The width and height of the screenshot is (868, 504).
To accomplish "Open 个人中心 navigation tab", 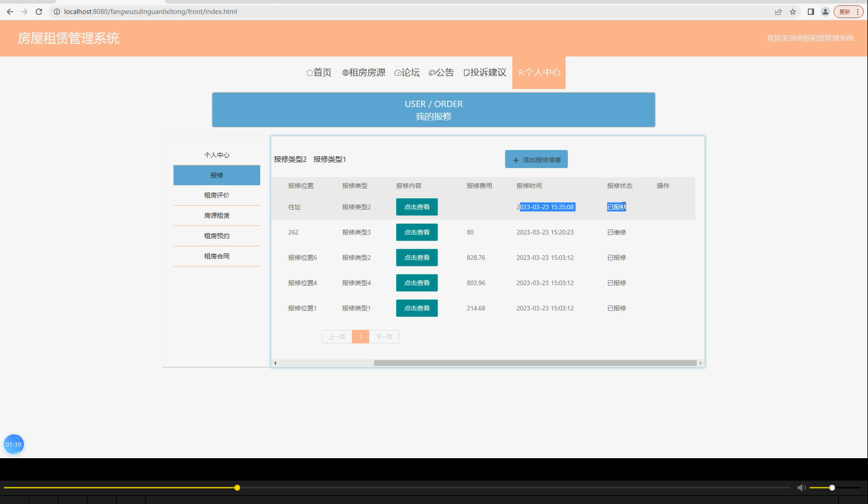I will point(539,73).
